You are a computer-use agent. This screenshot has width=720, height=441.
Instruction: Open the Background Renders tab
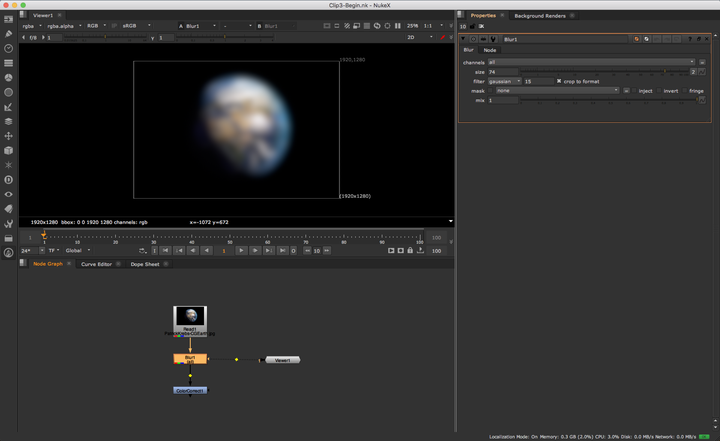click(541, 16)
